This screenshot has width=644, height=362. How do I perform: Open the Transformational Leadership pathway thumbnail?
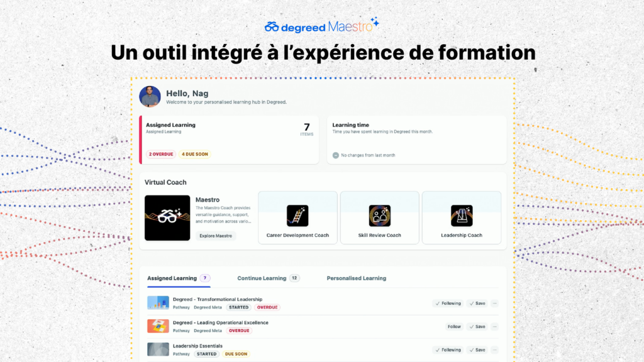point(158,303)
